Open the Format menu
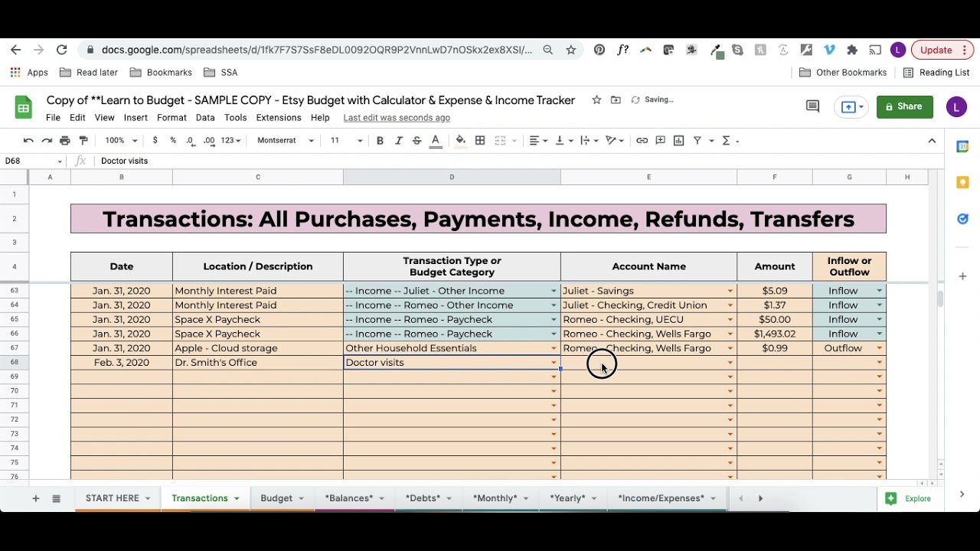Screen dimensions: 980x551 [171, 118]
